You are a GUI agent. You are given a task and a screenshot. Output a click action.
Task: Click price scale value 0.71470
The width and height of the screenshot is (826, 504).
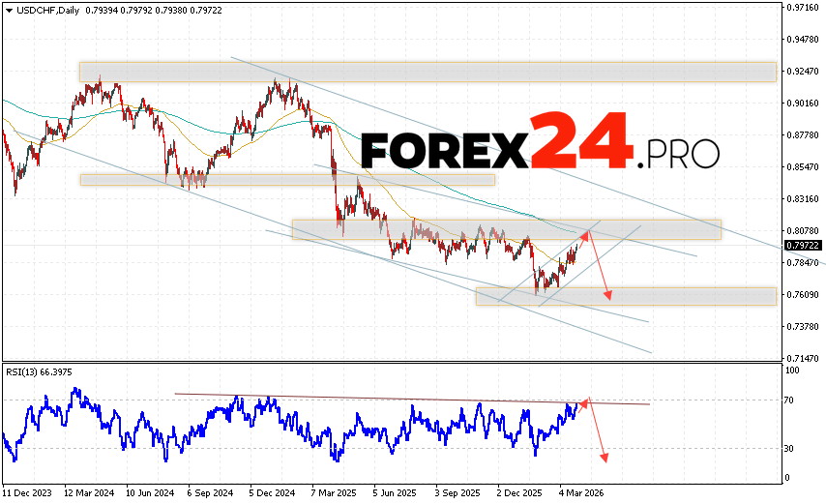tap(803, 358)
